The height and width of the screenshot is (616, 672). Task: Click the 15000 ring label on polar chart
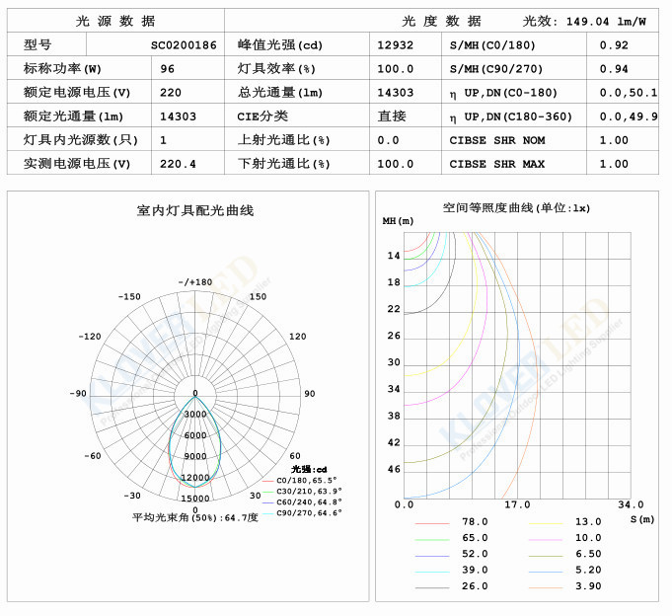195,499
